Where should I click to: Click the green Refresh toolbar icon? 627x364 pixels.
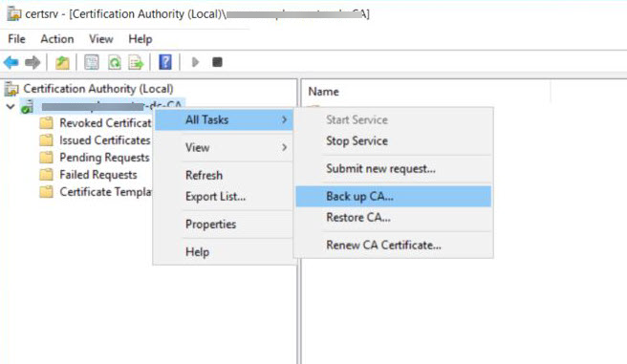115,62
